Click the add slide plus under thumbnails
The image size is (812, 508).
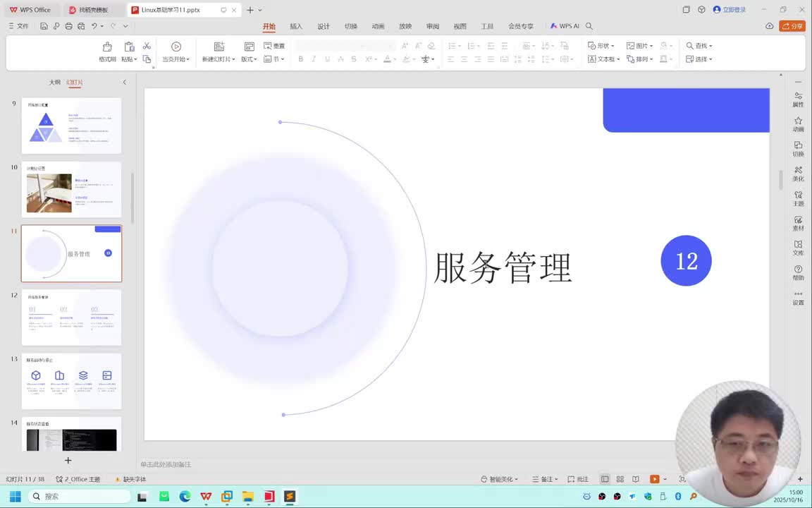pyautogui.click(x=68, y=460)
